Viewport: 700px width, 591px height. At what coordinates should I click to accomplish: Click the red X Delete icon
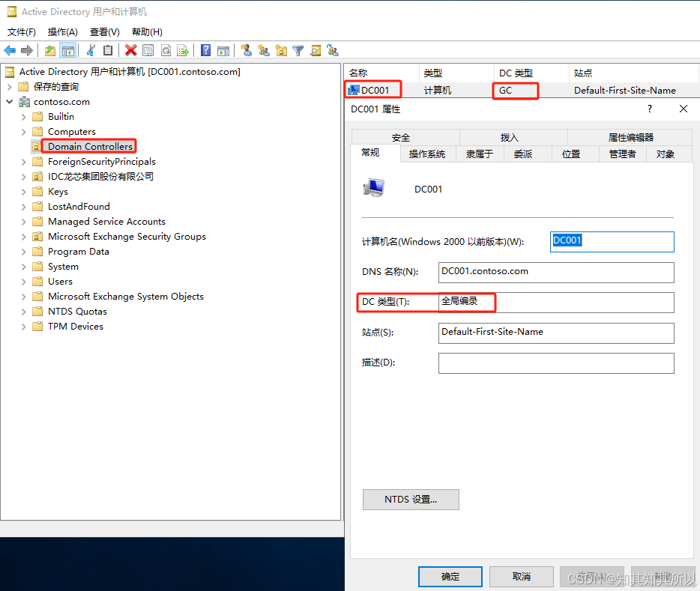pos(131,50)
